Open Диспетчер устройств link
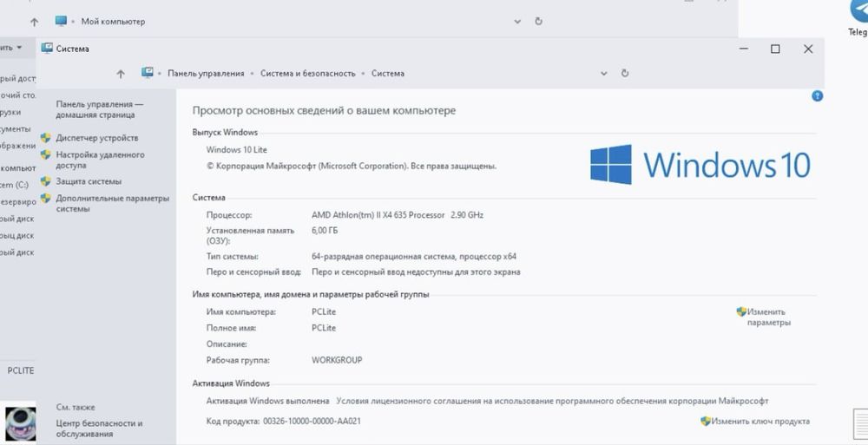This screenshot has height=445, width=868. point(97,138)
